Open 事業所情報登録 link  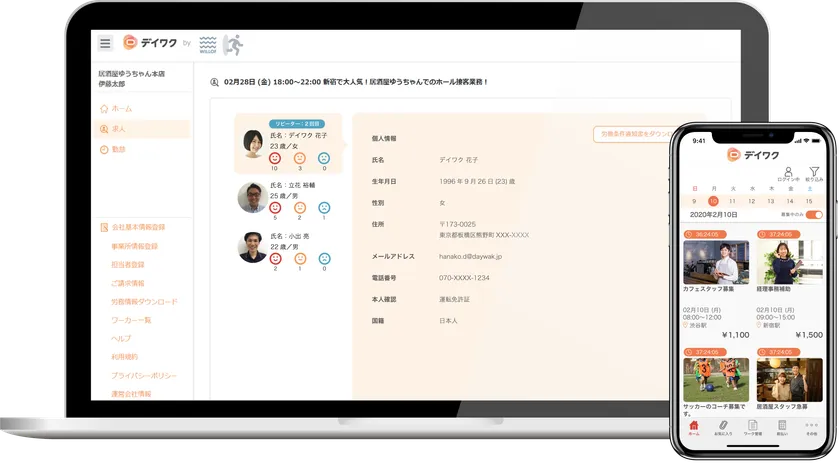[134, 246]
